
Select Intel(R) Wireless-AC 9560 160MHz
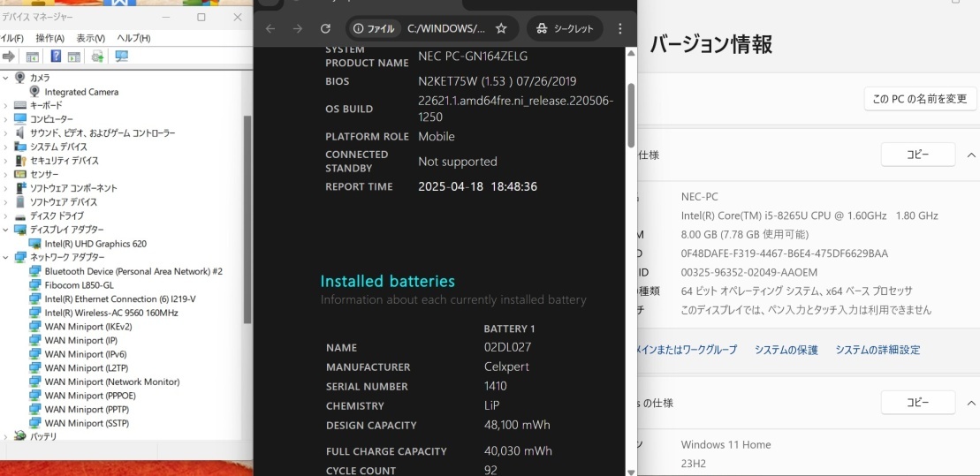click(x=111, y=313)
